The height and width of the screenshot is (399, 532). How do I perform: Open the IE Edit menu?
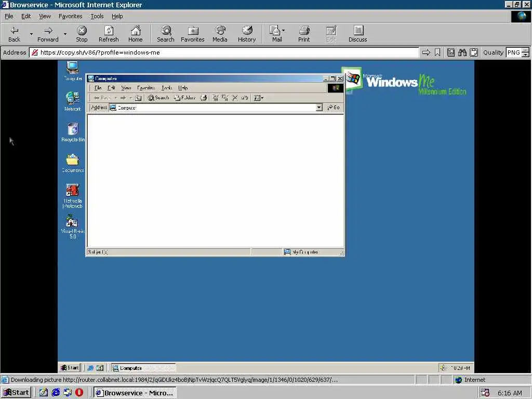click(x=26, y=16)
